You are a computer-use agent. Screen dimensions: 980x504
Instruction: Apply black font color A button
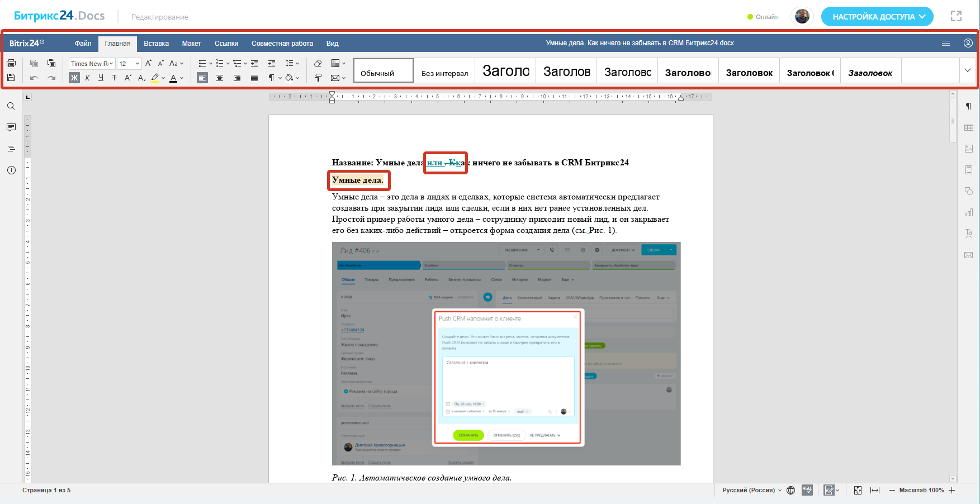[x=173, y=78]
